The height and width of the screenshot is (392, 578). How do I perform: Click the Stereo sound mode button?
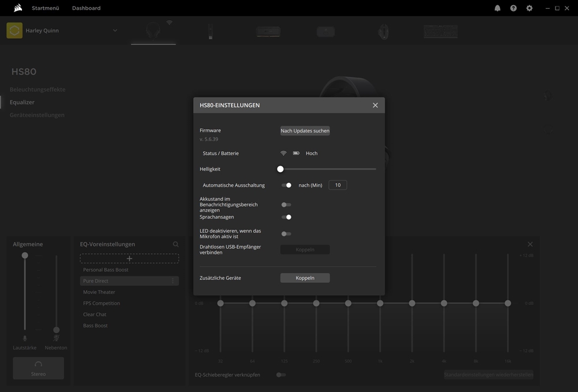tap(38, 368)
